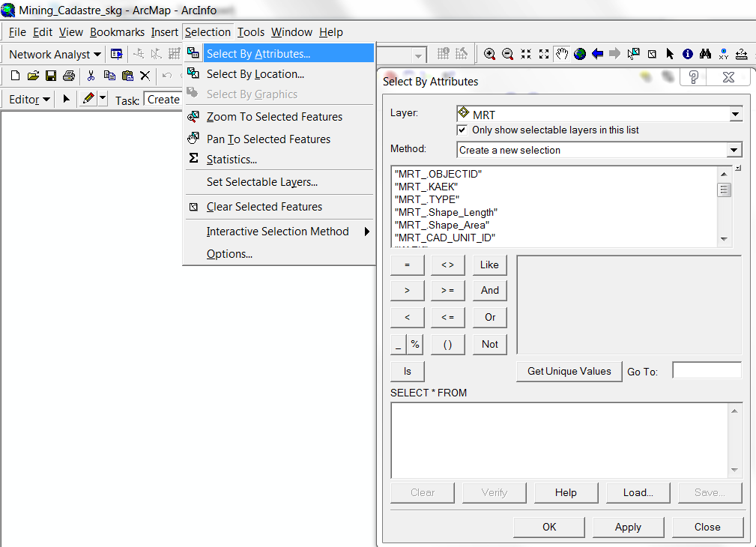Select the Zoom In tool
The image size is (756, 547).
489,54
